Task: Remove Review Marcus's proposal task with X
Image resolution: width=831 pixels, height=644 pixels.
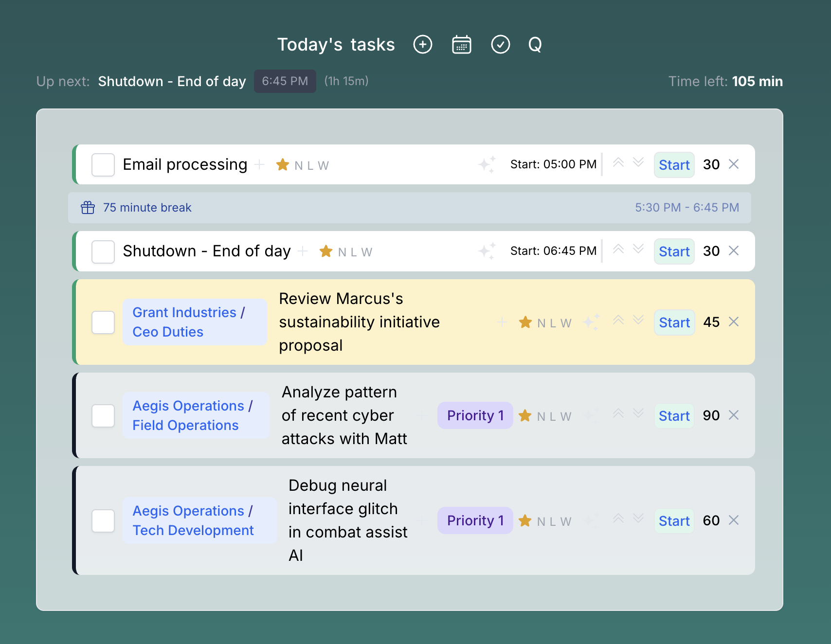Action: tap(734, 322)
